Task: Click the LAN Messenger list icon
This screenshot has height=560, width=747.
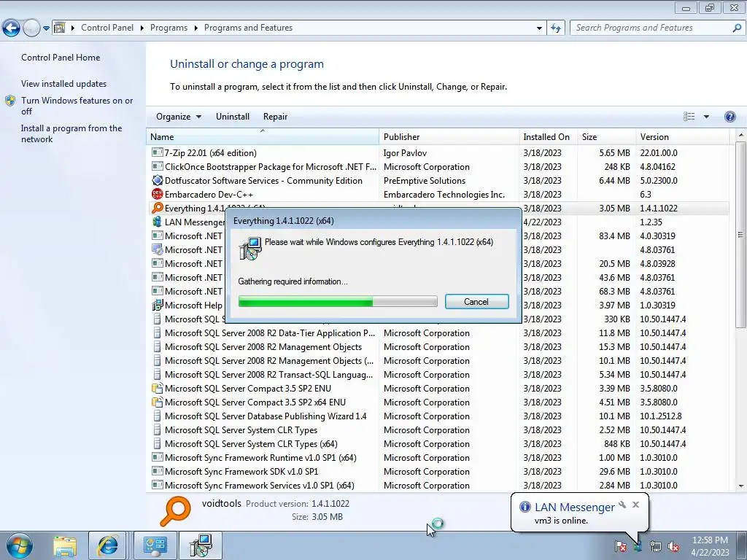Action: coord(158,222)
